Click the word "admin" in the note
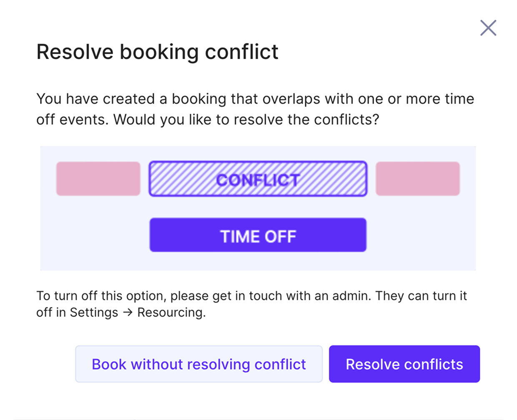 tap(350, 296)
